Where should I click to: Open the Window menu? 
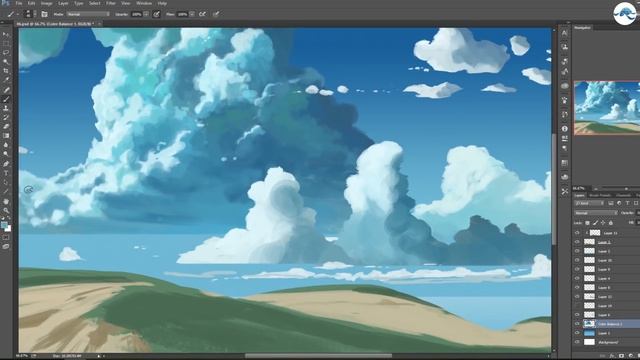click(x=144, y=3)
